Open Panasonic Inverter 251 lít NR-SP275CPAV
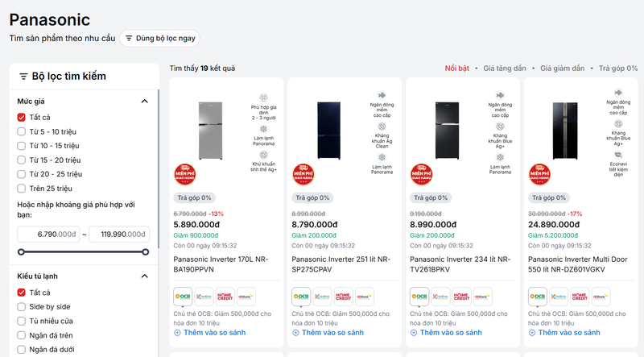Image resolution: width=644 pixels, height=357 pixels. [x=341, y=264]
